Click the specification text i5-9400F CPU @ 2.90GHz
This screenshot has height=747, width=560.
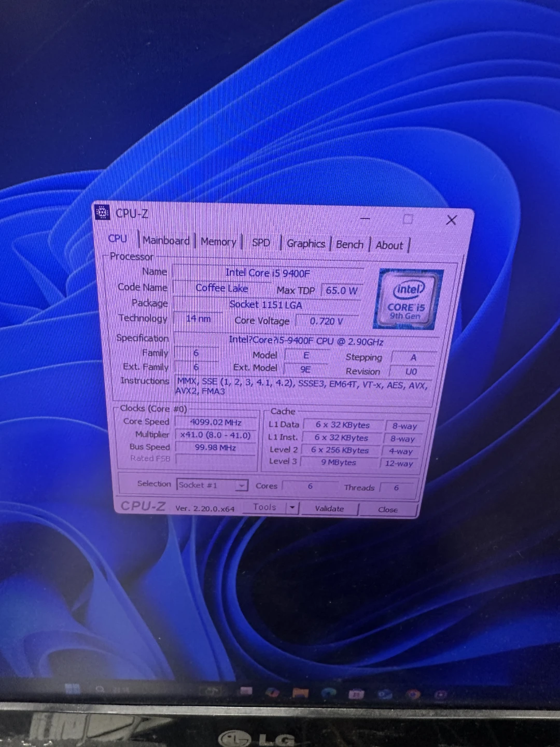coord(306,341)
